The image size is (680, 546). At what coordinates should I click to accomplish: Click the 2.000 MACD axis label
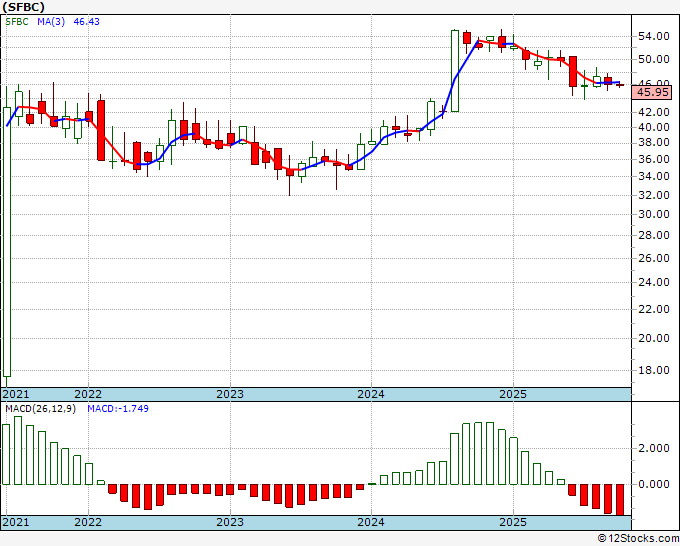tap(653, 448)
